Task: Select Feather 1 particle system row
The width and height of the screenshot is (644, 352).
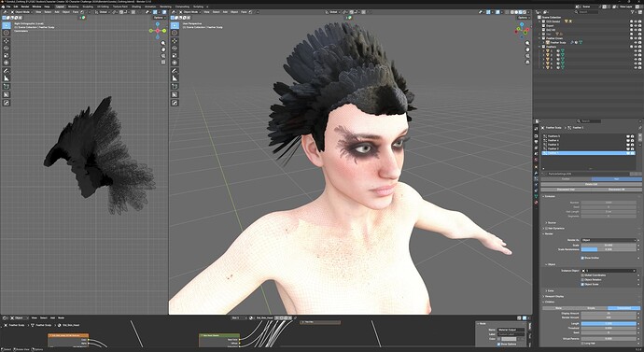Action: tap(589, 153)
